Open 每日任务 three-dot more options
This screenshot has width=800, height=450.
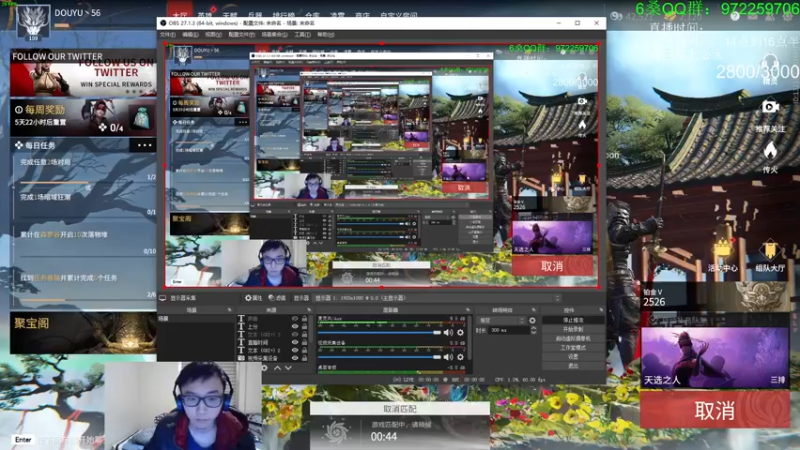[x=144, y=145]
